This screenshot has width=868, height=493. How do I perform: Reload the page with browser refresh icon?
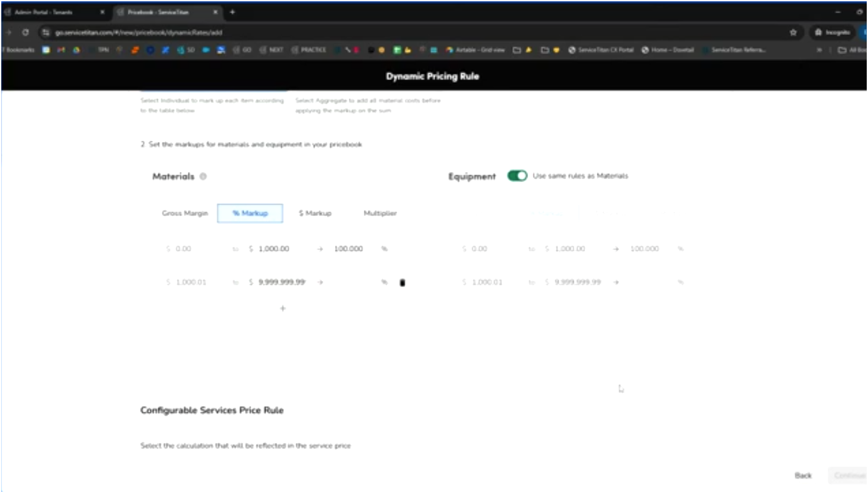click(x=25, y=32)
